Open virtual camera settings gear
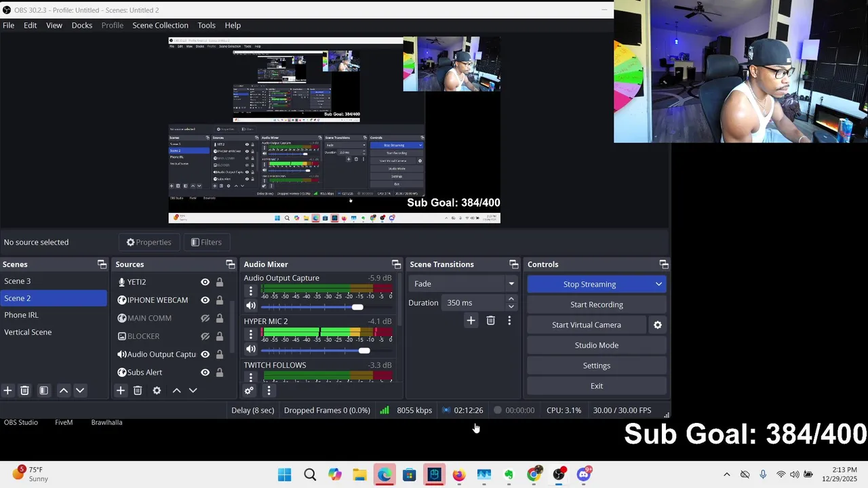868x488 pixels. click(x=657, y=325)
